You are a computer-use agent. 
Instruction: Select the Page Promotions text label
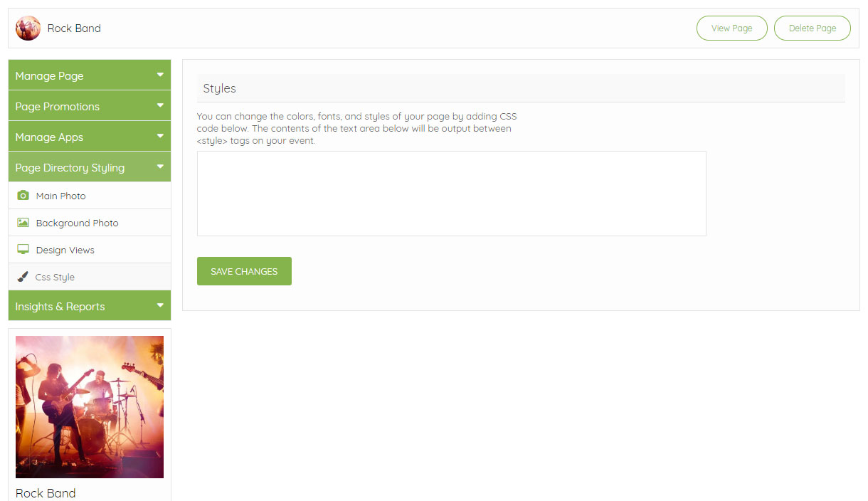tap(57, 107)
